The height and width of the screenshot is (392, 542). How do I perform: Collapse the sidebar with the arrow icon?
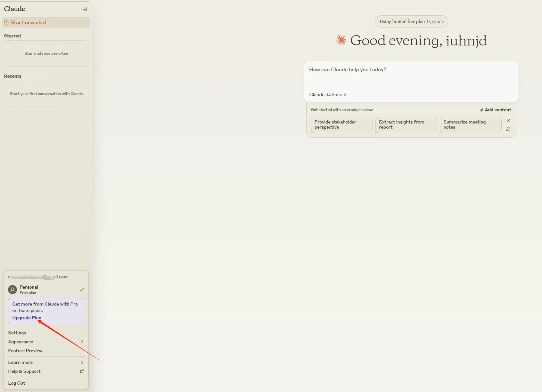tap(85, 9)
